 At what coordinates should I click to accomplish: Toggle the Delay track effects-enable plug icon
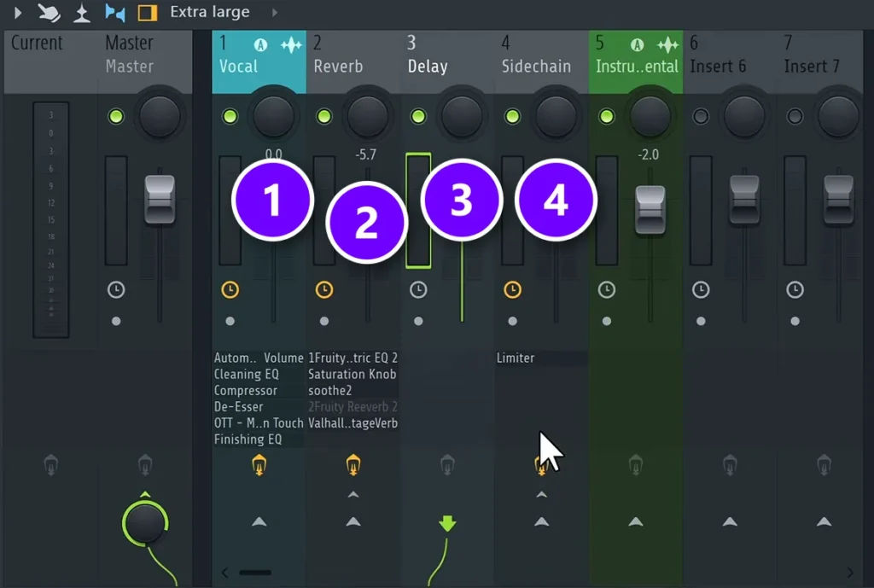point(447,464)
